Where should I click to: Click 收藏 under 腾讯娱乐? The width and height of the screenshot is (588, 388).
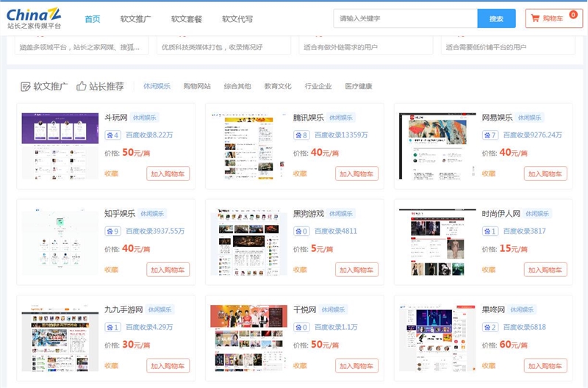(300, 173)
